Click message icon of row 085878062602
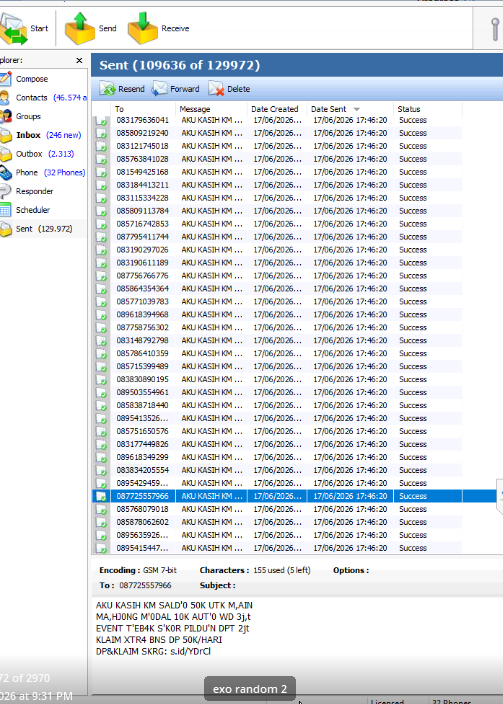Image resolution: width=503 pixels, height=704 pixels. click(x=102, y=523)
